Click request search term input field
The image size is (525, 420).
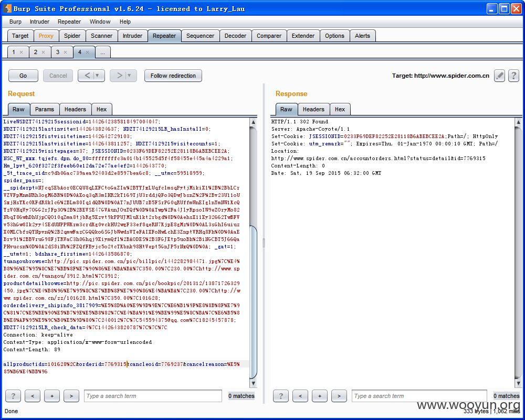point(153,396)
